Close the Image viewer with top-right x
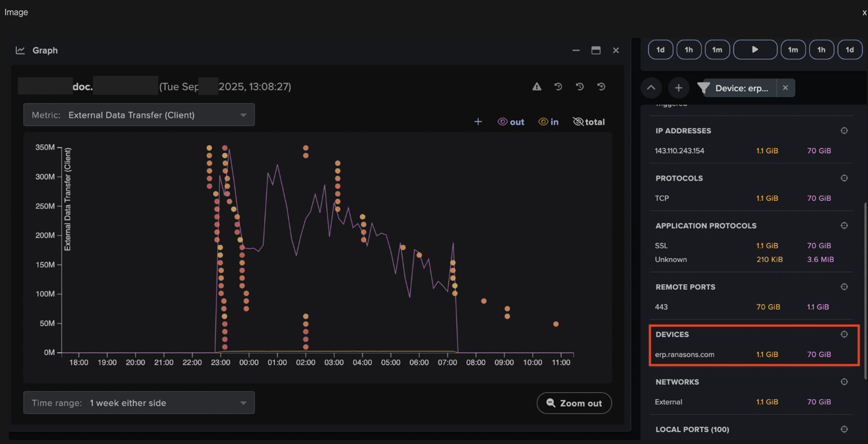The height and width of the screenshot is (444, 868). pos(864,13)
